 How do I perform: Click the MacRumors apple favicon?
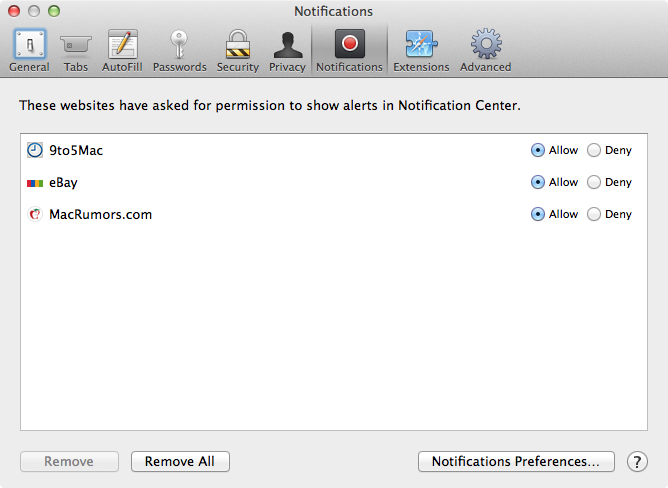coord(35,214)
